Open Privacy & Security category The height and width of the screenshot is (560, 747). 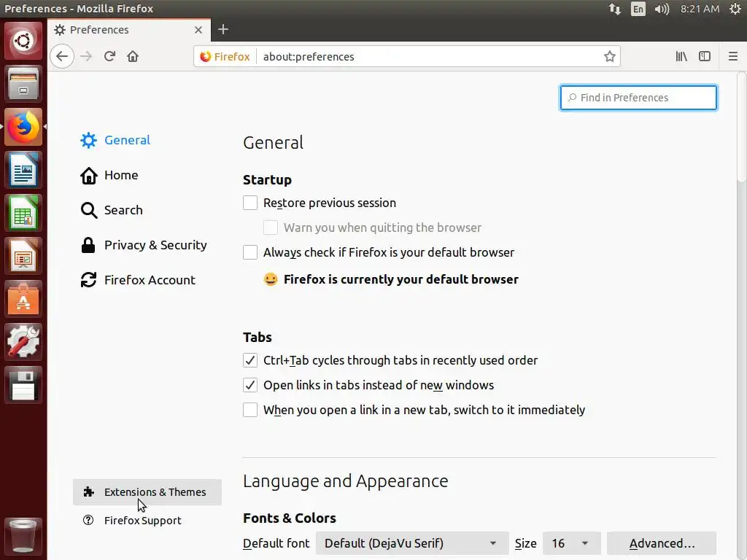pyautogui.click(x=144, y=245)
